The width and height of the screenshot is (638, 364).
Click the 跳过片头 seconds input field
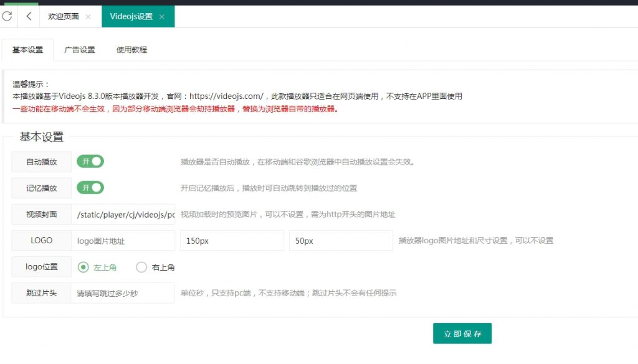(x=123, y=293)
